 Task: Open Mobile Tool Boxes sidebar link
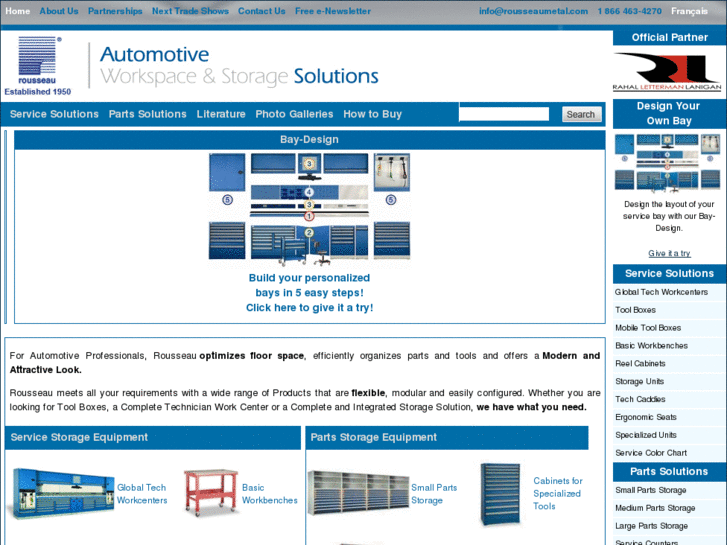pyautogui.click(x=648, y=328)
